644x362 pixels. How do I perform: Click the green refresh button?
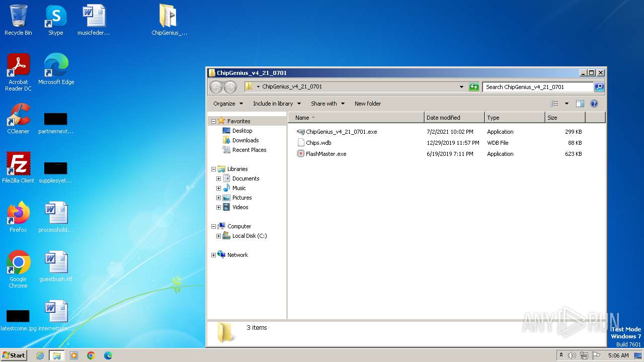(473, 87)
